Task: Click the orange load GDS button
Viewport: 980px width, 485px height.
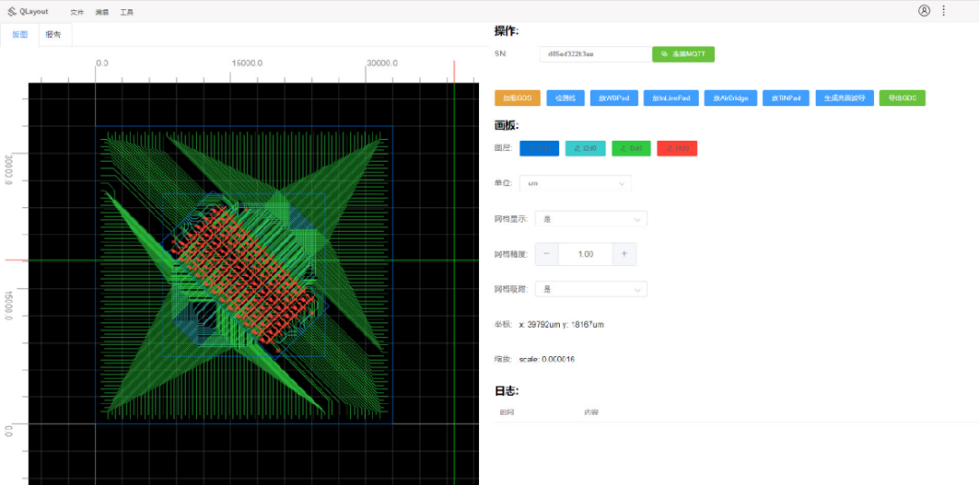Action: coord(517,98)
